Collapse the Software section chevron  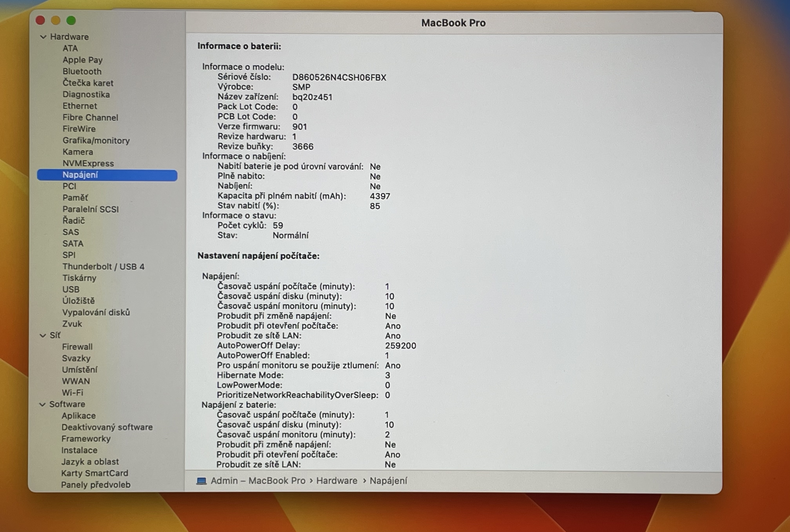(x=42, y=404)
